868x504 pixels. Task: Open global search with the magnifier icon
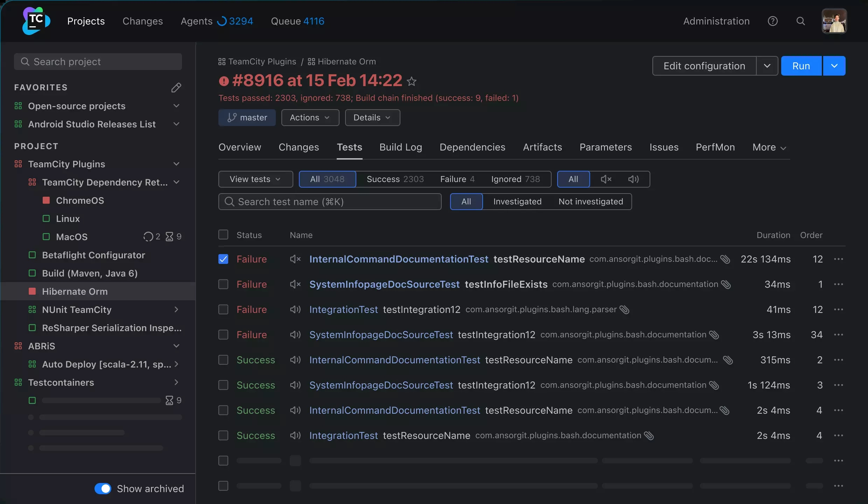[x=800, y=21]
